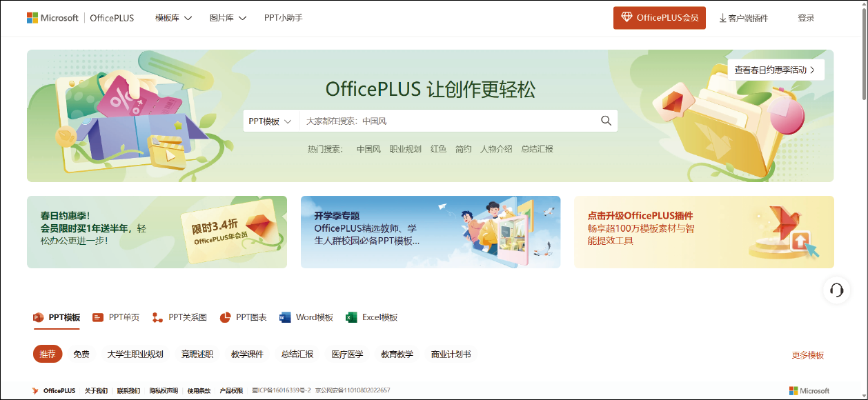
Task: Open the PPT模板 search type dropdown
Action: 270,121
